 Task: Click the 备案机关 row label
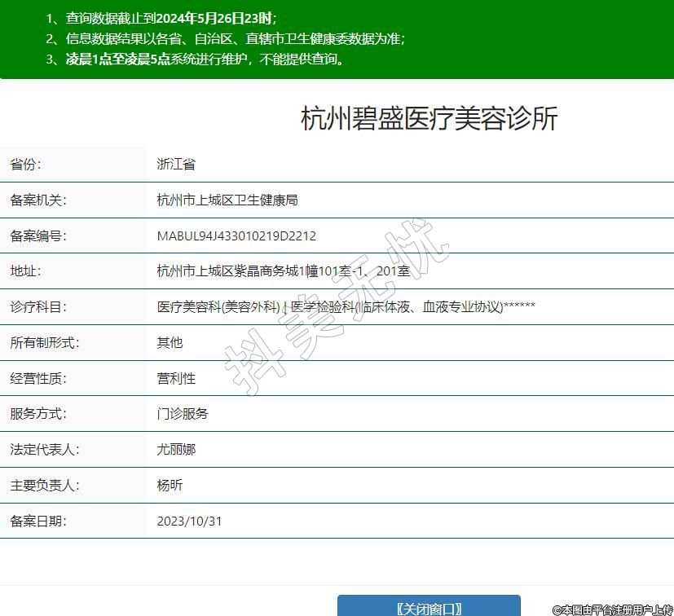click(38, 200)
